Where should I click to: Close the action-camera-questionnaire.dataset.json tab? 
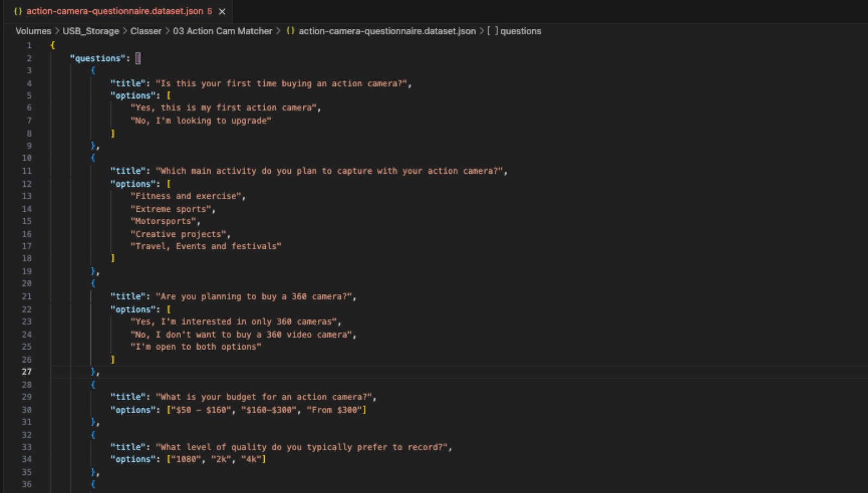(x=222, y=11)
